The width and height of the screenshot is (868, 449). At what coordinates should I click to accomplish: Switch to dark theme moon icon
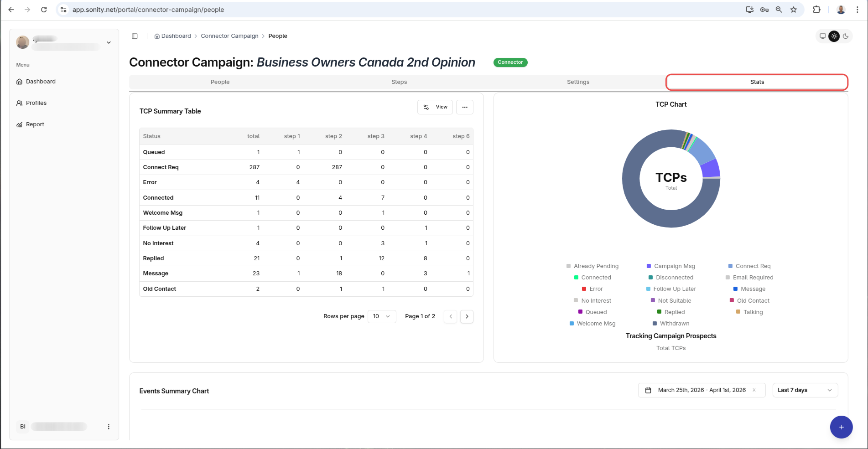click(846, 36)
